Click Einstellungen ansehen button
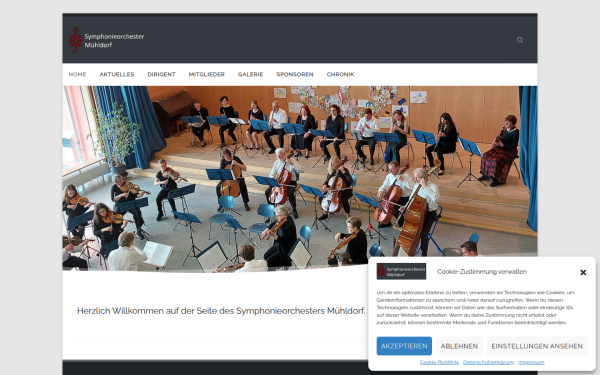600x375 pixels. [x=537, y=346]
